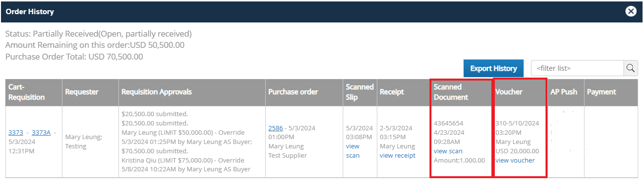
Task: Close the Order History dialog
Action: coord(631,11)
